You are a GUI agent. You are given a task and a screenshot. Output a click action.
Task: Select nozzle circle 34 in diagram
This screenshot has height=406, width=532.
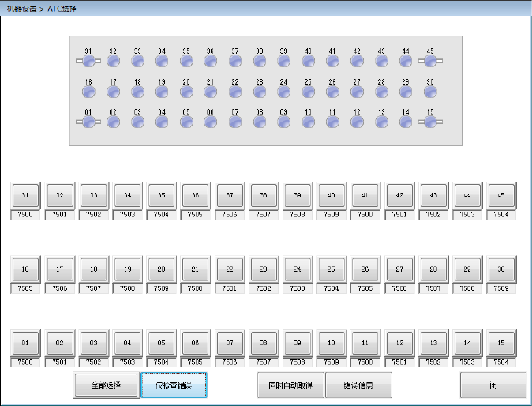[162, 61]
